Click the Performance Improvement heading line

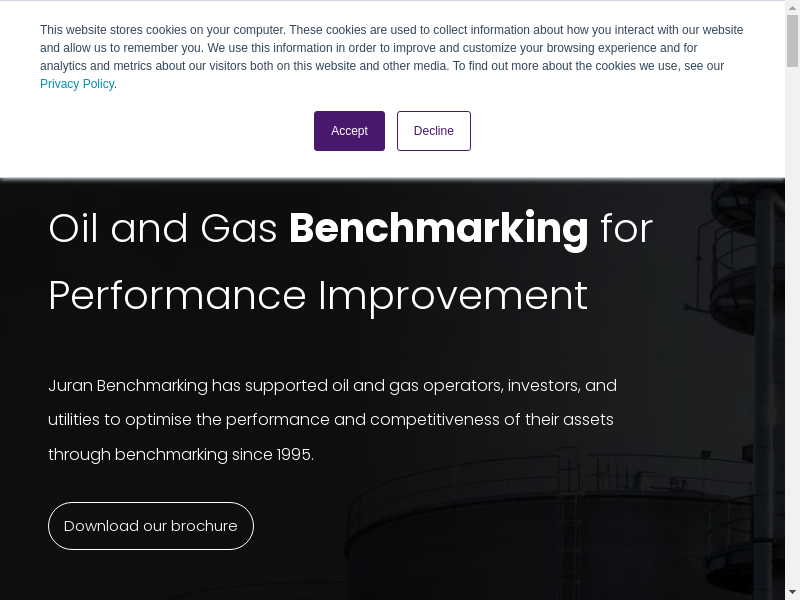click(318, 296)
